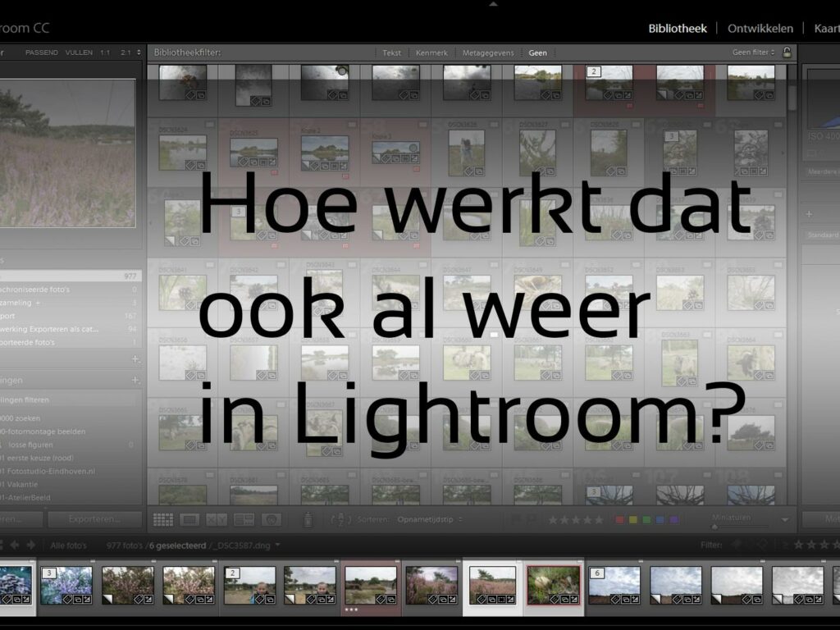The image size is (840, 630).
Task: Switch to the Bibliotheek module
Action: point(678,29)
